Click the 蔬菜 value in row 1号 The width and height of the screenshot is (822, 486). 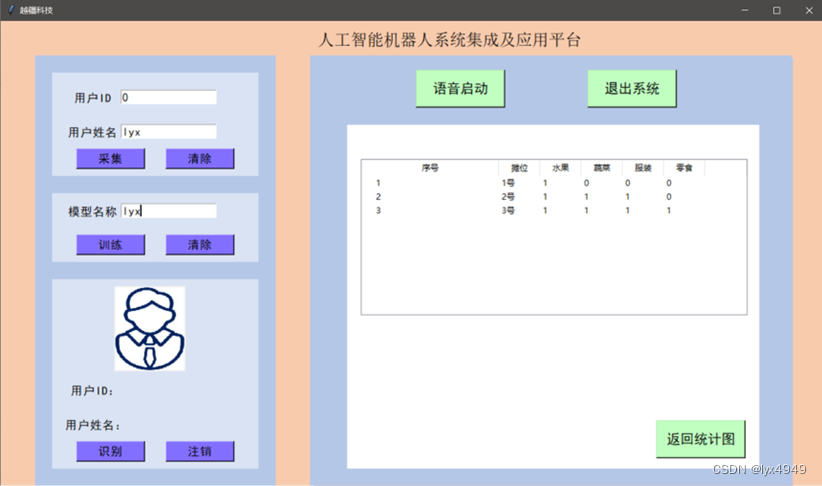click(586, 183)
